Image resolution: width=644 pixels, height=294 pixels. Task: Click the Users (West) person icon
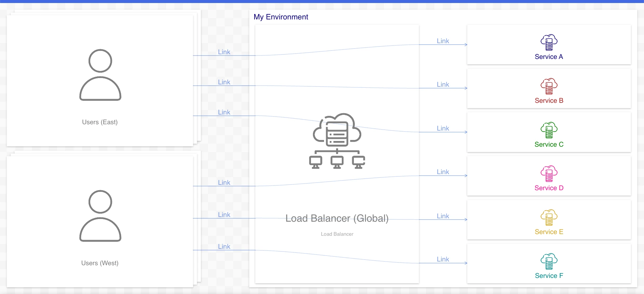[100, 216]
